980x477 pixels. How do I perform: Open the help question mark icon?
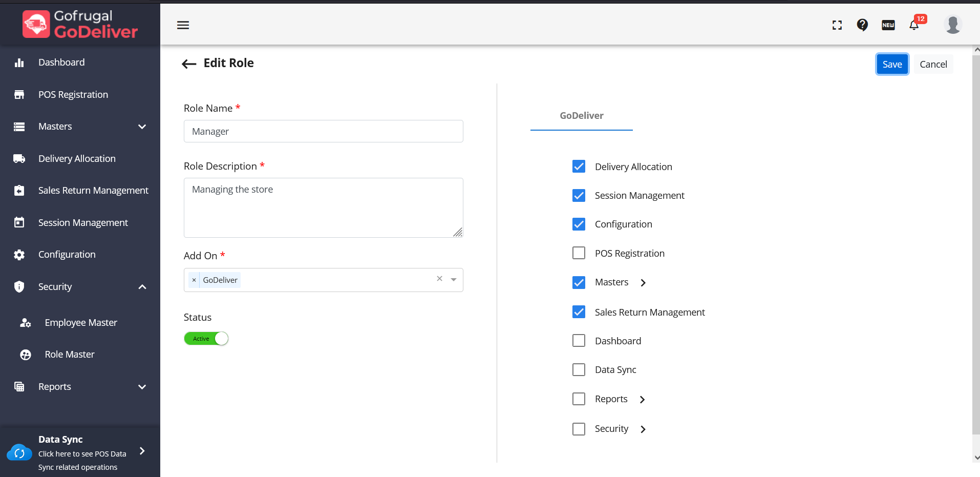click(862, 25)
